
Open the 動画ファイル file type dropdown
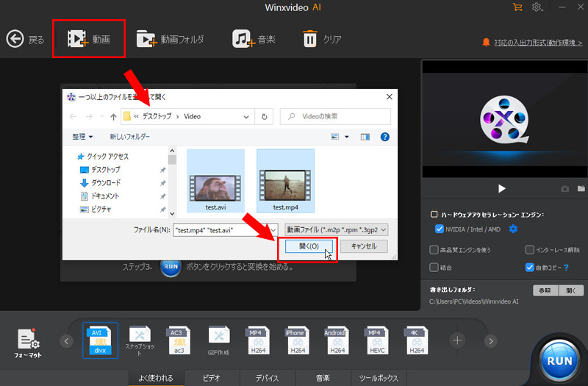click(336, 229)
